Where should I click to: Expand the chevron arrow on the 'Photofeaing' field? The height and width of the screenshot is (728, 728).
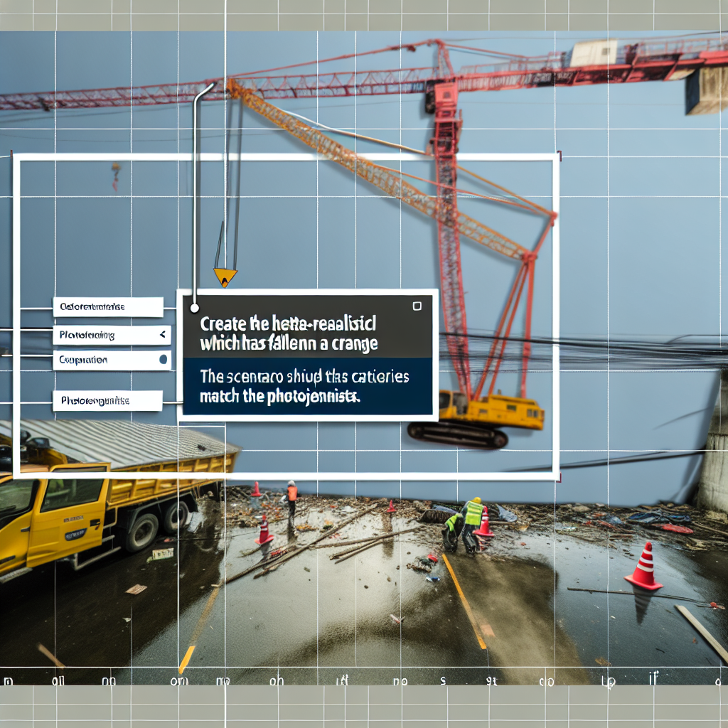(x=163, y=333)
